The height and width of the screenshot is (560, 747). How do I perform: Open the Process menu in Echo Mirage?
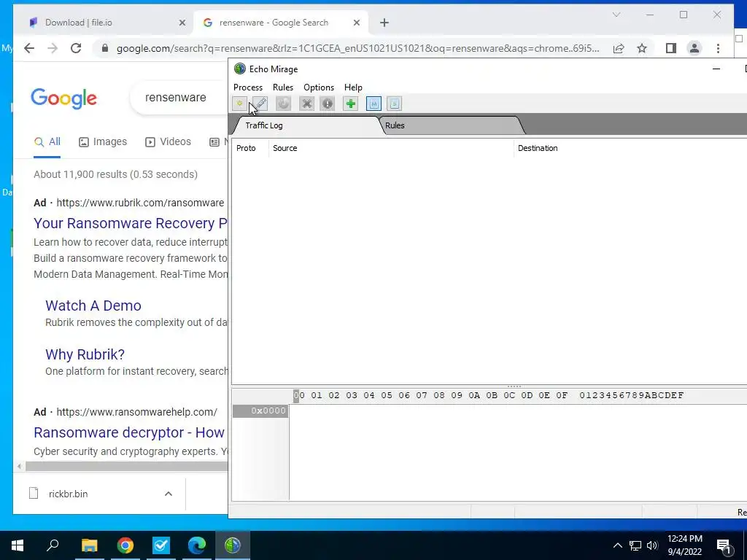(248, 87)
